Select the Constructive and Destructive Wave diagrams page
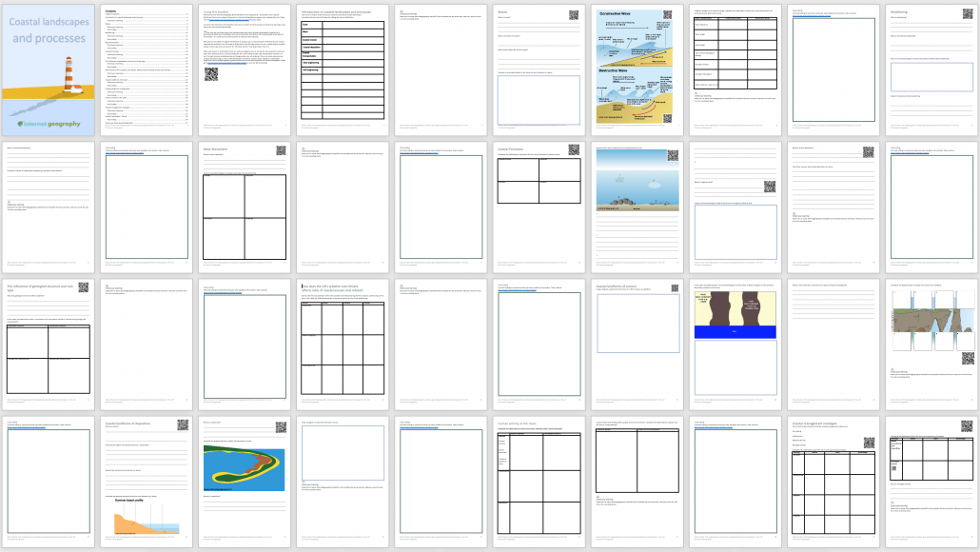 point(637,70)
